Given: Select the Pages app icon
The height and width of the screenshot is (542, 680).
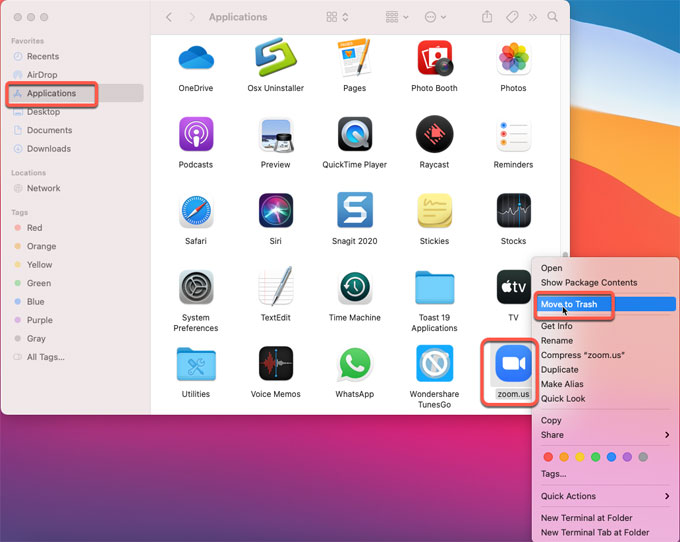Looking at the screenshot, I should click(x=354, y=57).
